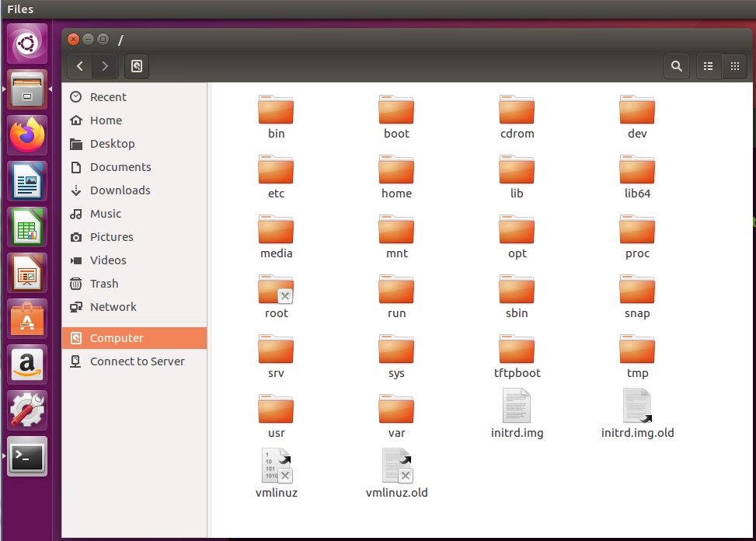
Task: Open Documents in the sidebar
Action: pos(134,167)
